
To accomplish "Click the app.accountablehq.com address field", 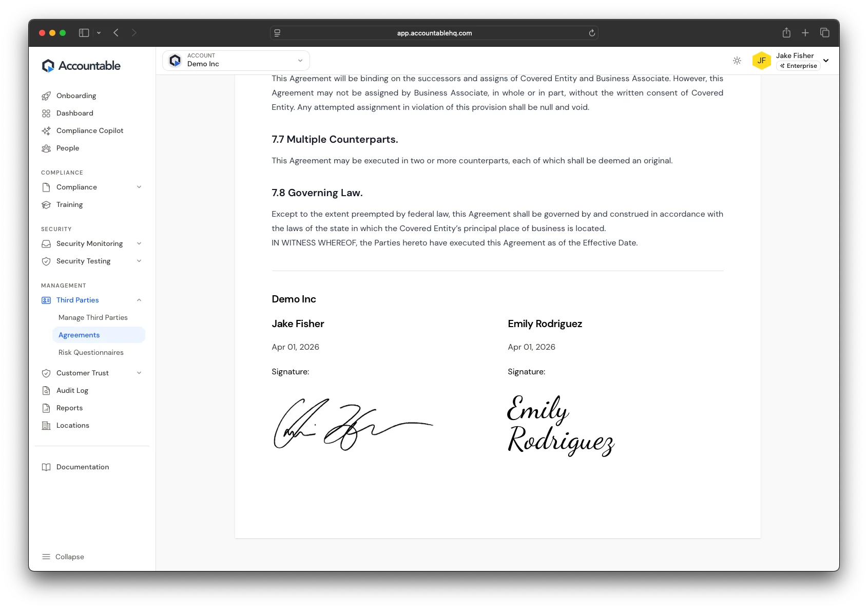I will tap(434, 33).
